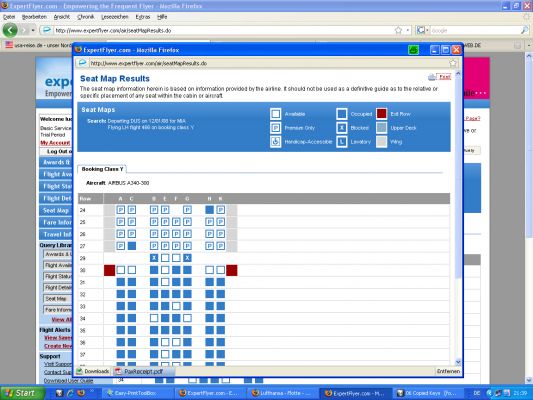The width and height of the screenshot is (533, 400).
Task: Click the Handicap-Accessible legend icon
Action: [x=276, y=142]
